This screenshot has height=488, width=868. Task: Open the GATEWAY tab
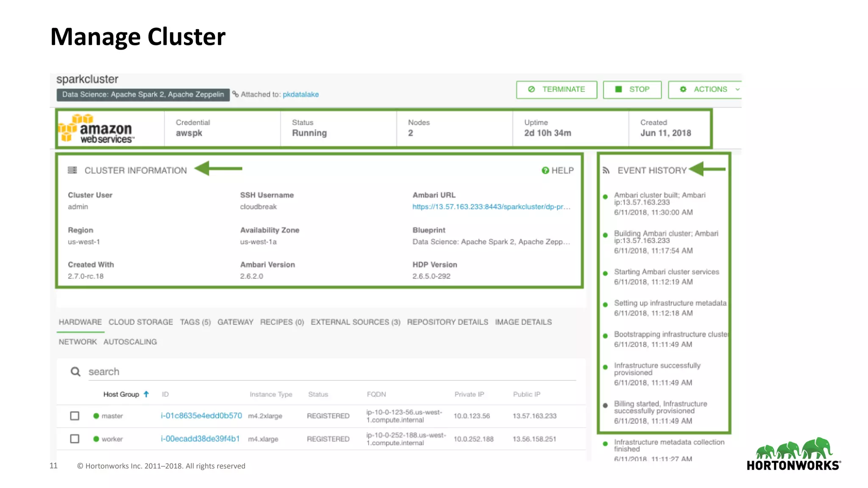tap(235, 322)
